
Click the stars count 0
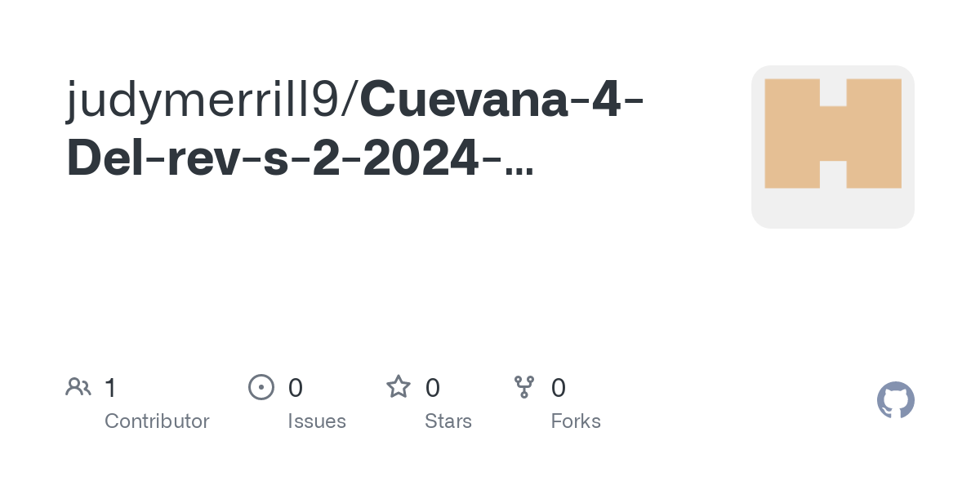point(433,387)
